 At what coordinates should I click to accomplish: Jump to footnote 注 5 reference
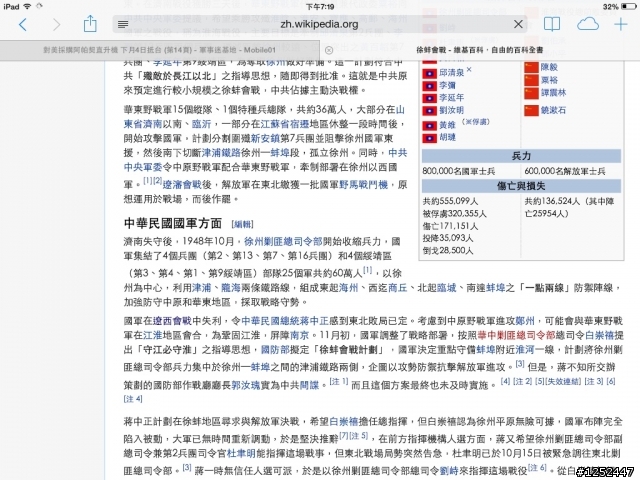[359, 436]
